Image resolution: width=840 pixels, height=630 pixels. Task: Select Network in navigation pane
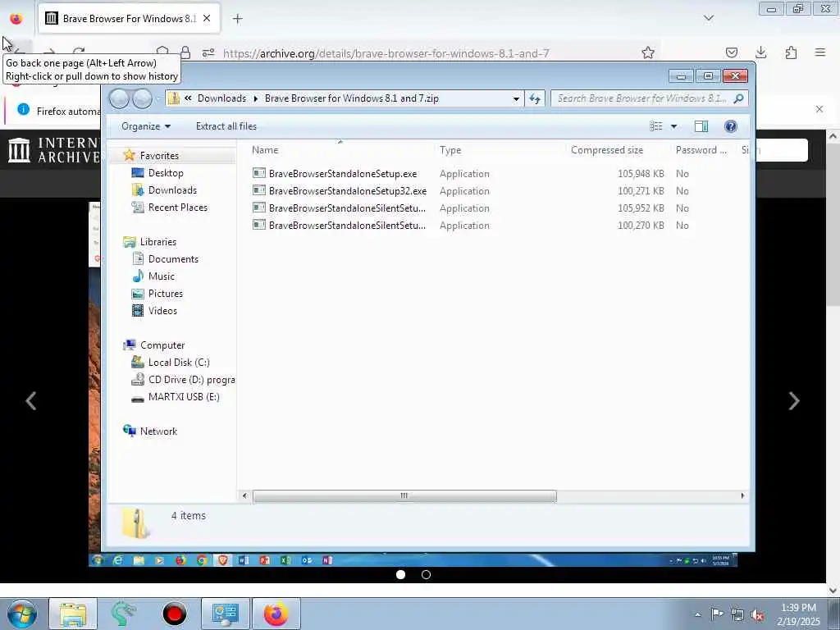click(x=158, y=431)
